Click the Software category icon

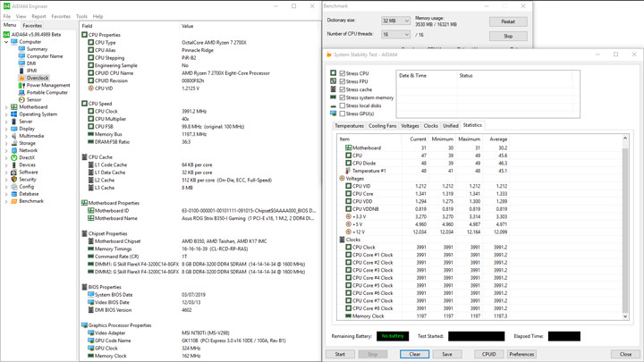point(14,172)
